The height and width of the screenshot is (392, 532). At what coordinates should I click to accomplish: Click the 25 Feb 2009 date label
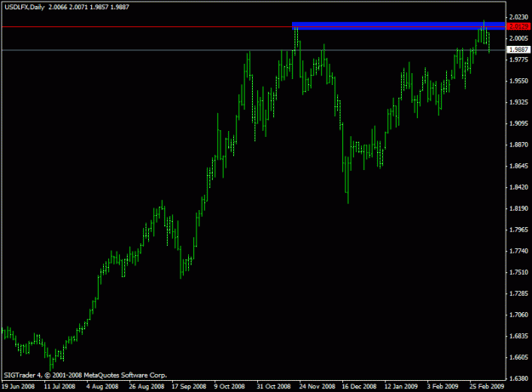click(487, 386)
